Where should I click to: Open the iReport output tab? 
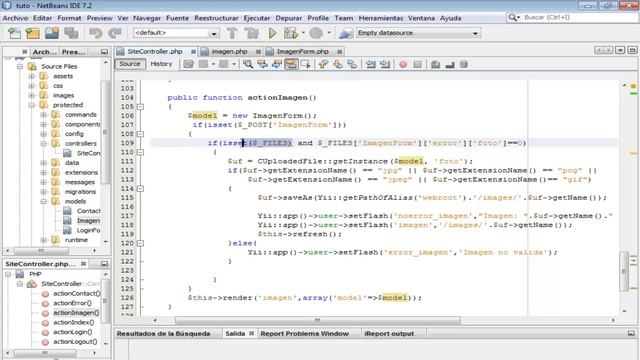tap(389, 333)
